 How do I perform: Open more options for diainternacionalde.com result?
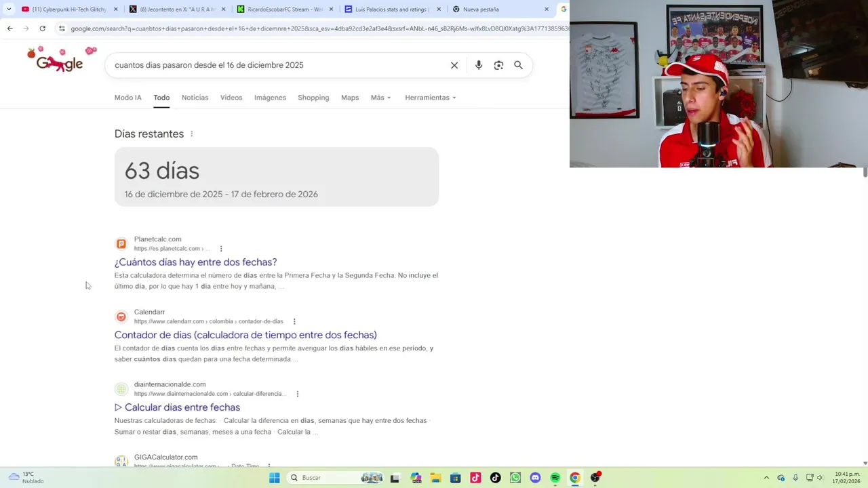coord(297,394)
